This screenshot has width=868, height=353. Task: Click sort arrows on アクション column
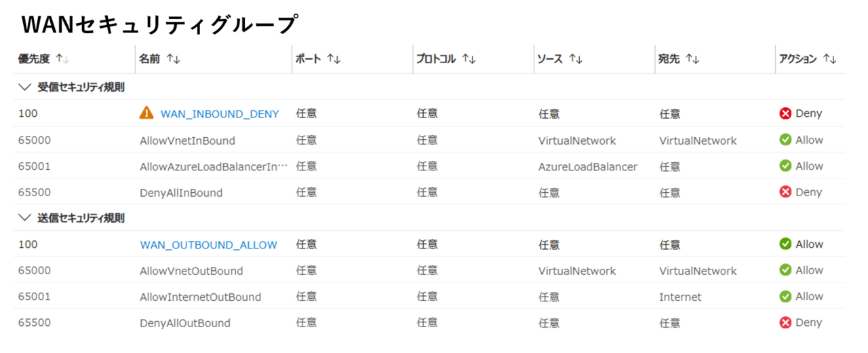pyautogui.click(x=829, y=60)
